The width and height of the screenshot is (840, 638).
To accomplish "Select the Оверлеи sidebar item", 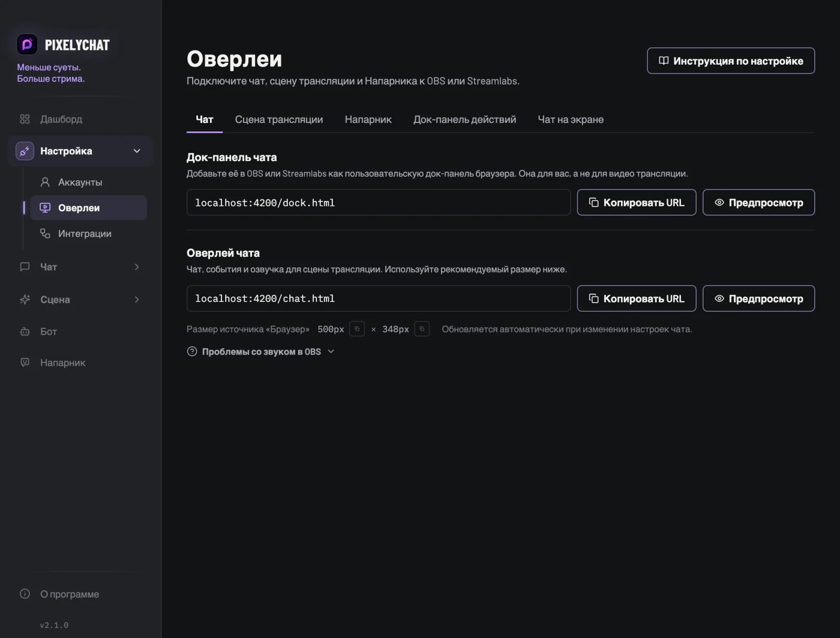I will point(88,208).
